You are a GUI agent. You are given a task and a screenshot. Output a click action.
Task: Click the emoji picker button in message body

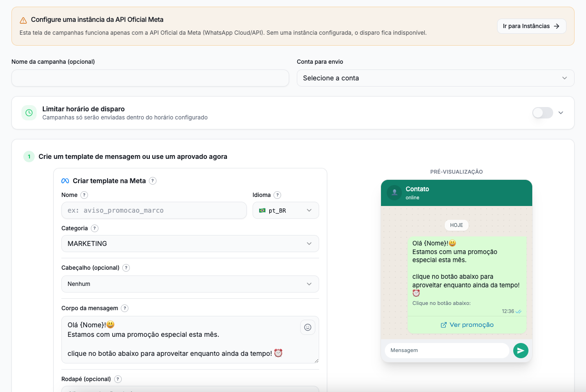[x=308, y=327]
